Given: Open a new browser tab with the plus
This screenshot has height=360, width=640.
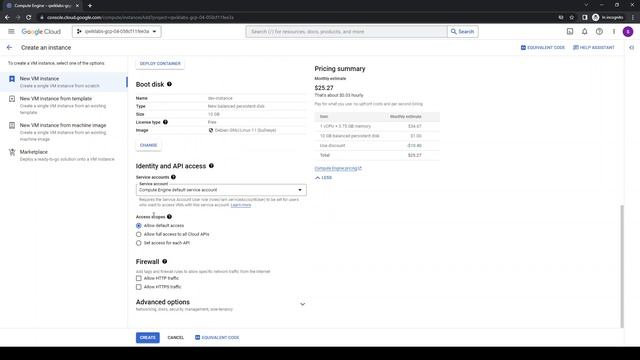Looking at the screenshot, I should (x=90, y=6).
